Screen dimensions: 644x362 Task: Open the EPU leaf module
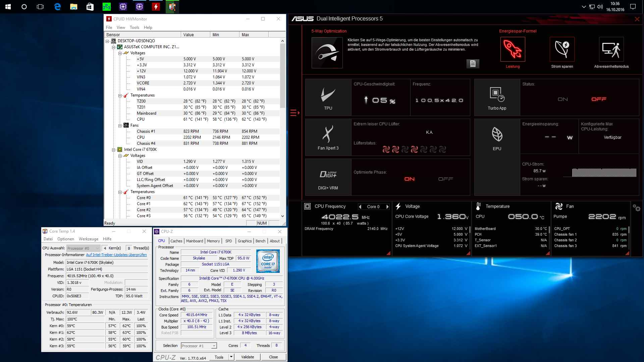click(x=497, y=138)
